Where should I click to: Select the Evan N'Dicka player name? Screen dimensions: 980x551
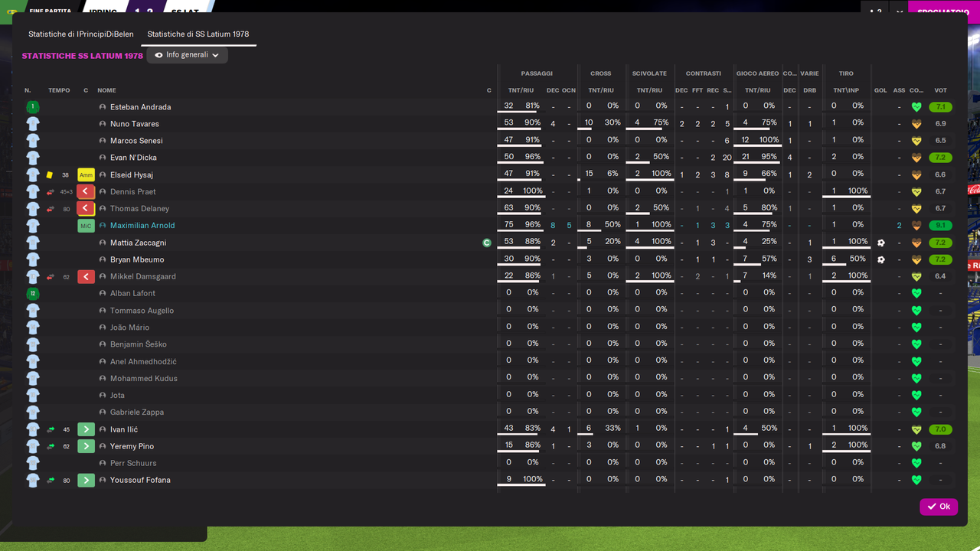tap(133, 158)
